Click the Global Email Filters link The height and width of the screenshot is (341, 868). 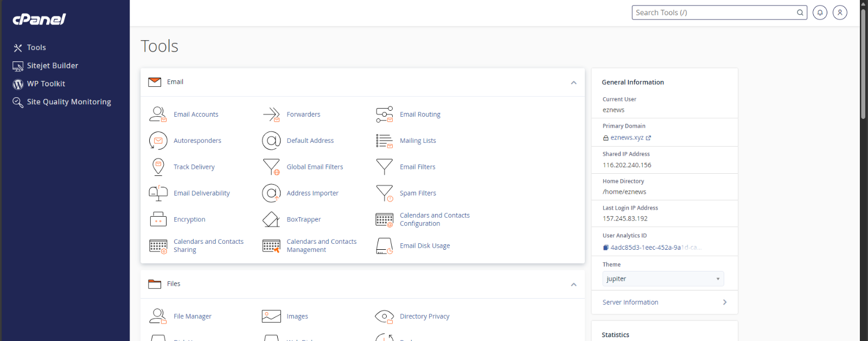(315, 167)
